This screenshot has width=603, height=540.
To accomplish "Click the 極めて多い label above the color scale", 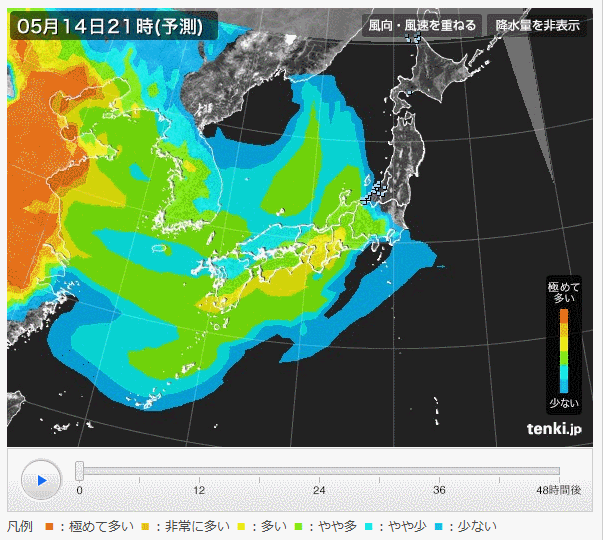I will click(x=564, y=293).
